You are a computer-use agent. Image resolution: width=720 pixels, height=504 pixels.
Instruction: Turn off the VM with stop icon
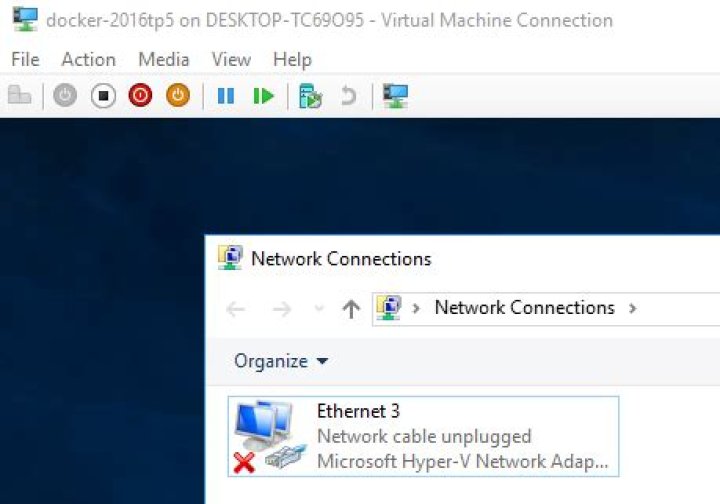(103, 96)
